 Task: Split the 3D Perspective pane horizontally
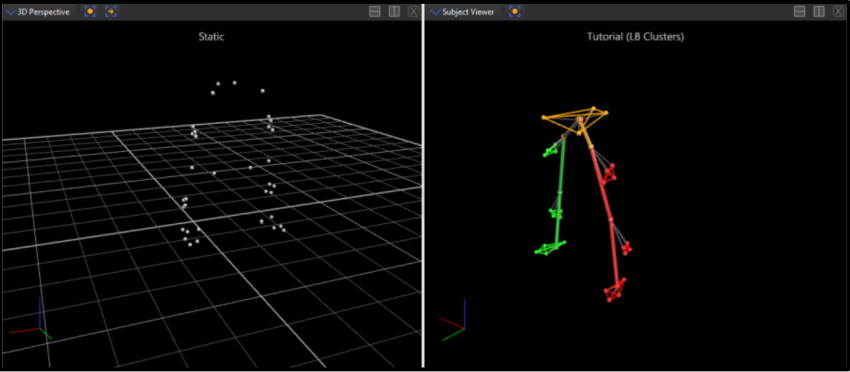tap(375, 11)
